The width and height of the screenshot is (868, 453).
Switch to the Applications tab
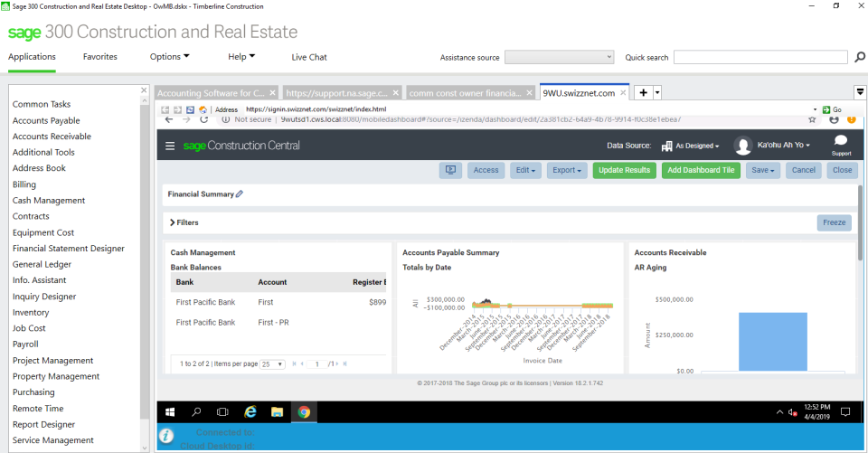coord(32,56)
